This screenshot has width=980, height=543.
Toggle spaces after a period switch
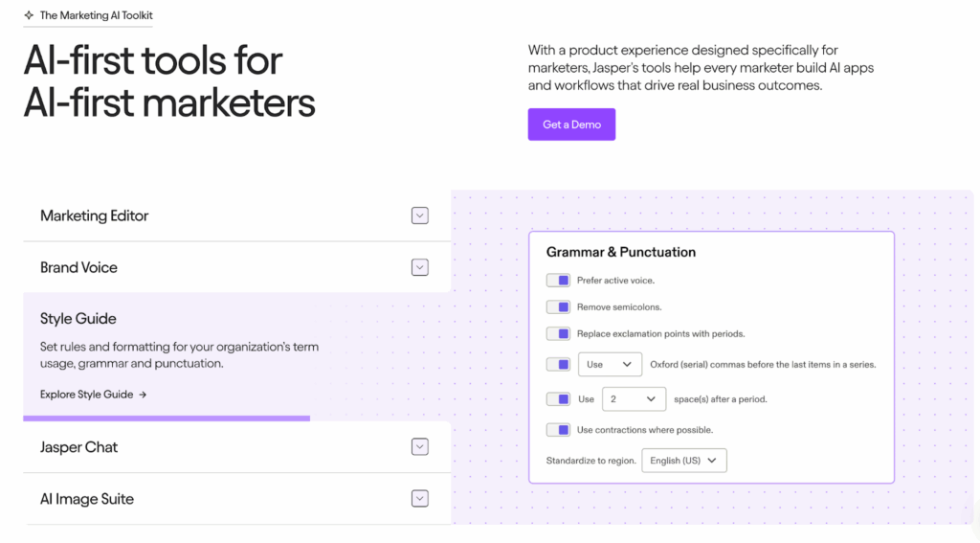point(558,399)
